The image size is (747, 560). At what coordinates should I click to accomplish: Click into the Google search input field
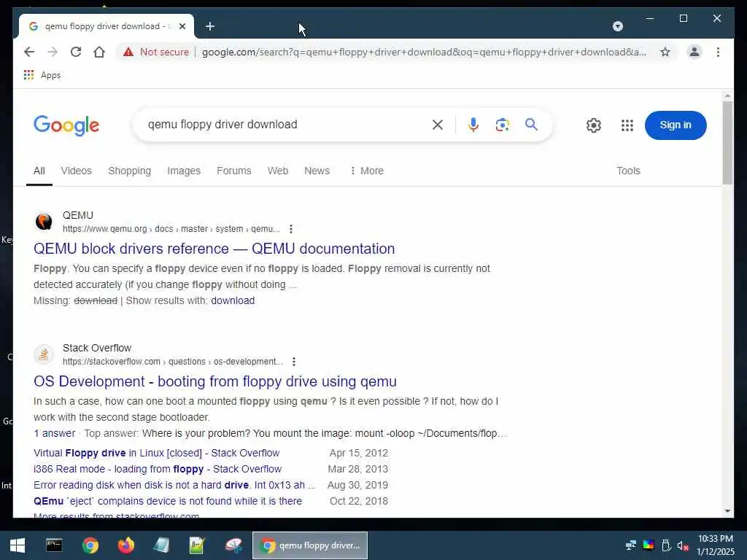coord(286,125)
